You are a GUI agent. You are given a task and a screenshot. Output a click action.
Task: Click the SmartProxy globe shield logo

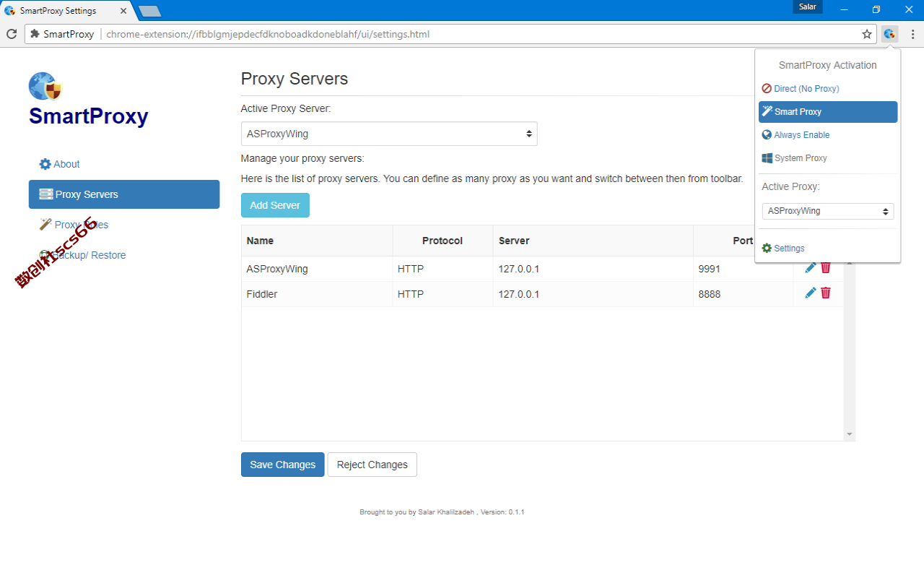pyautogui.click(x=45, y=87)
